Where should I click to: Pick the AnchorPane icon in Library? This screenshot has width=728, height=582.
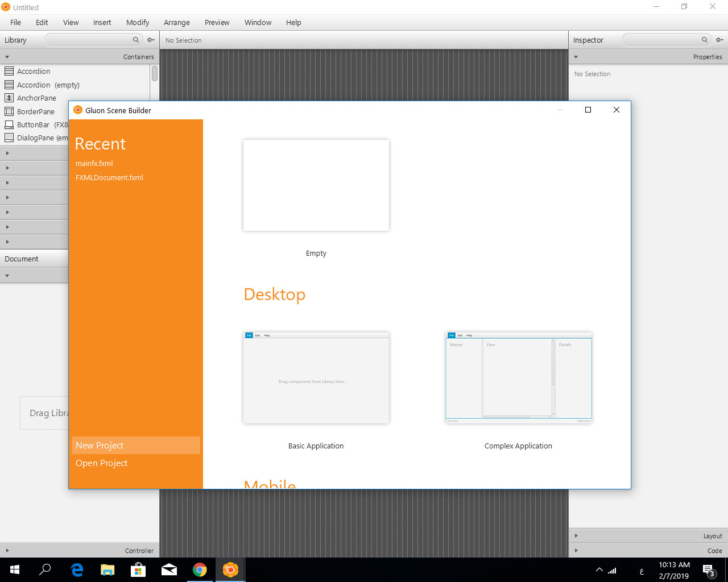click(9, 98)
